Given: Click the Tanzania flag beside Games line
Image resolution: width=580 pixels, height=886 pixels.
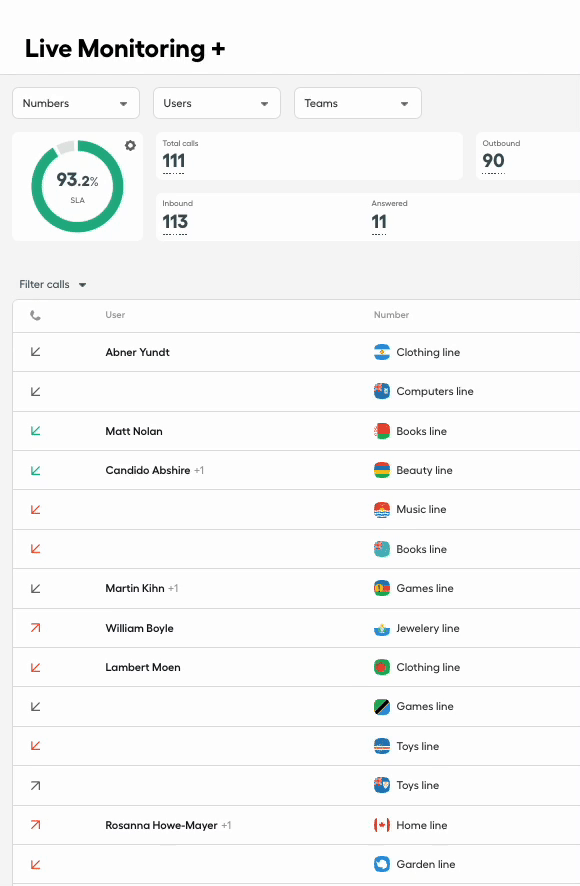Looking at the screenshot, I should coord(382,706).
